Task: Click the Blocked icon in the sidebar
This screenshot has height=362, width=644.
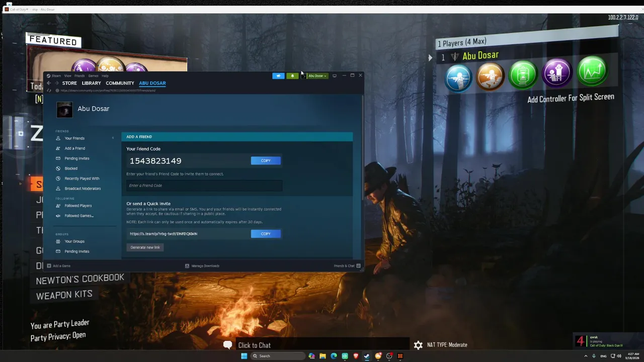Action: [58, 168]
